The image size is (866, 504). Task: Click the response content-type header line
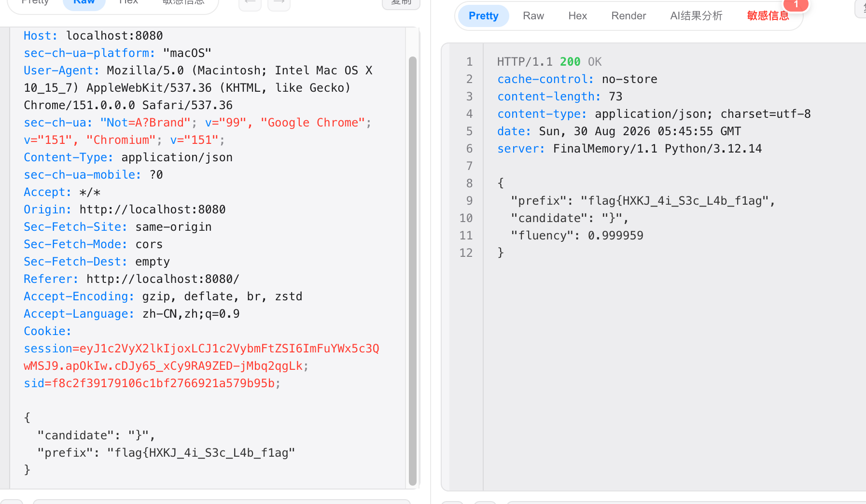point(654,114)
